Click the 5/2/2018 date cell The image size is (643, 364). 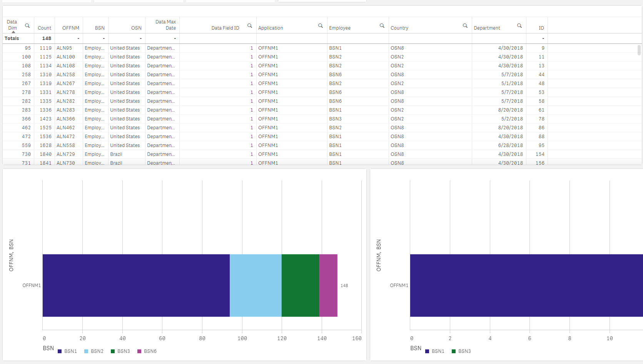click(512, 119)
